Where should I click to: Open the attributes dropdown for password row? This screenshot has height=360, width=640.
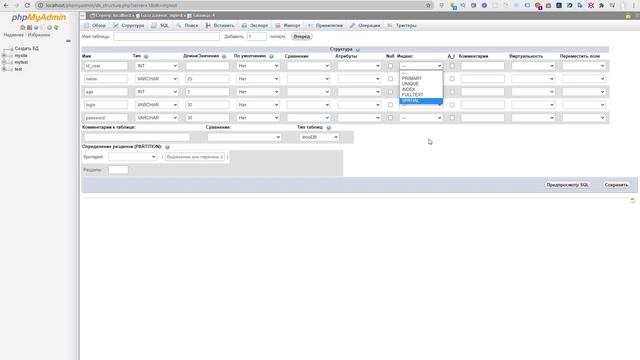(359, 118)
